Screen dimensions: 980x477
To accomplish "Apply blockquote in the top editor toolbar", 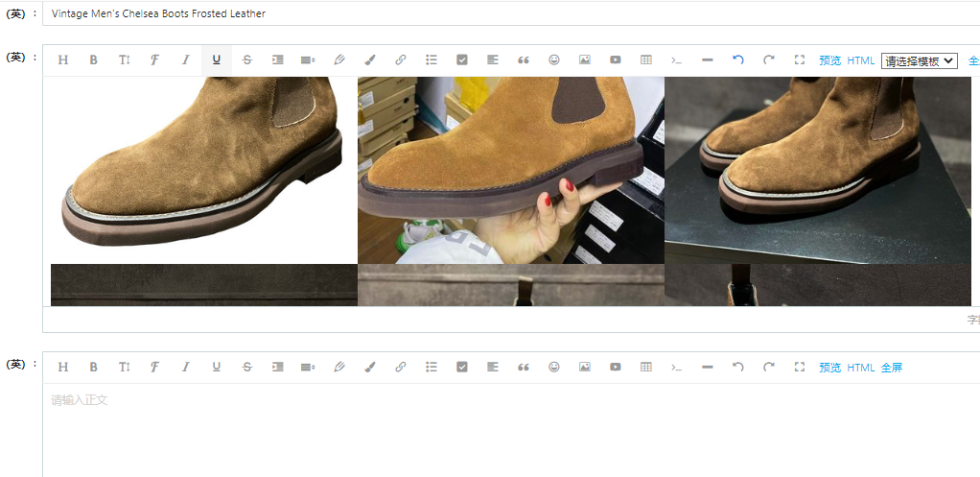I will click(523, 60).
